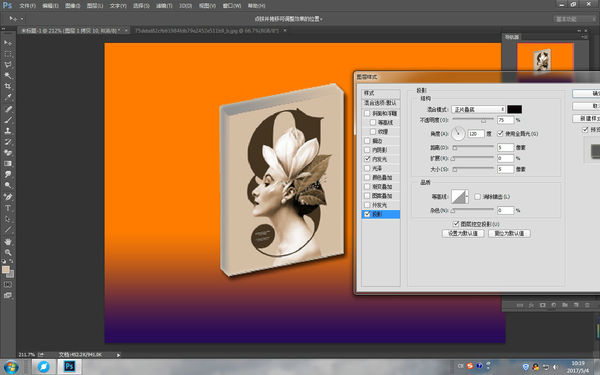Click the link layers icon in Layers panel

(520, 305)
